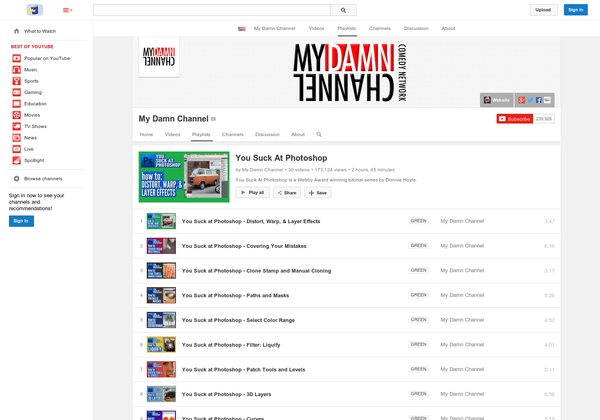Open the Google+ icon on the channel banner
This screenshot has height=420, width=600.
coord(522,100)
